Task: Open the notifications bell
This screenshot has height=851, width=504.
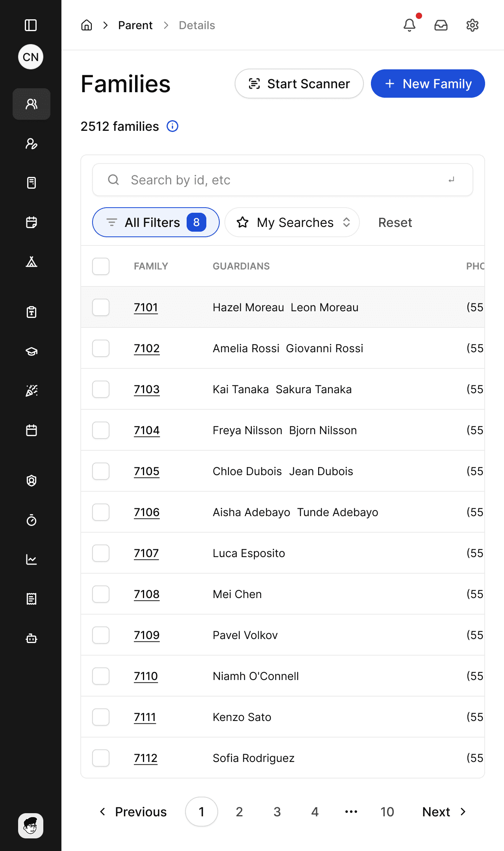Action: 409,25
